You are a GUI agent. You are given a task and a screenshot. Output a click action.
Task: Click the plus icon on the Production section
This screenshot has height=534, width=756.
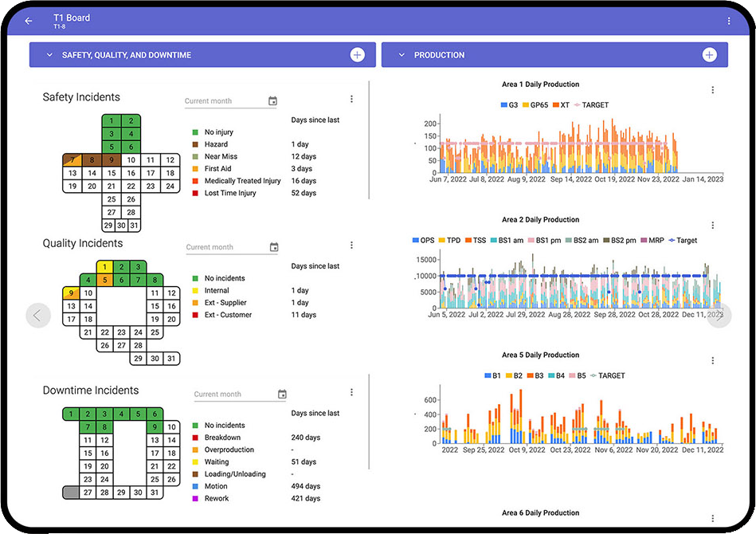[x=709, y=54]
